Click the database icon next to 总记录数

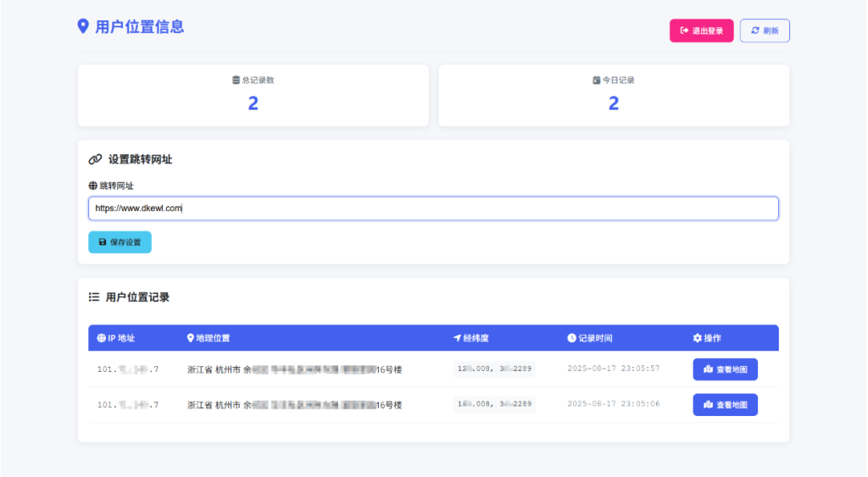236,80
